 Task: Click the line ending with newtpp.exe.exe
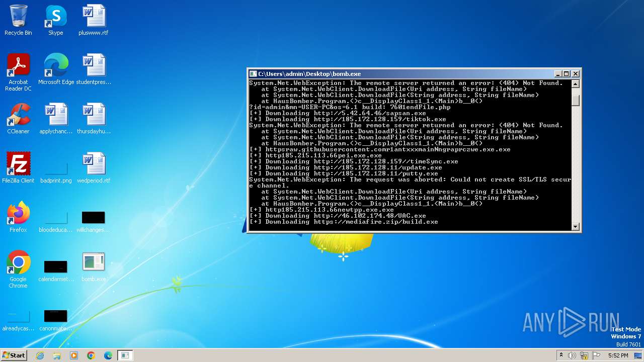(x=321, y=210)
